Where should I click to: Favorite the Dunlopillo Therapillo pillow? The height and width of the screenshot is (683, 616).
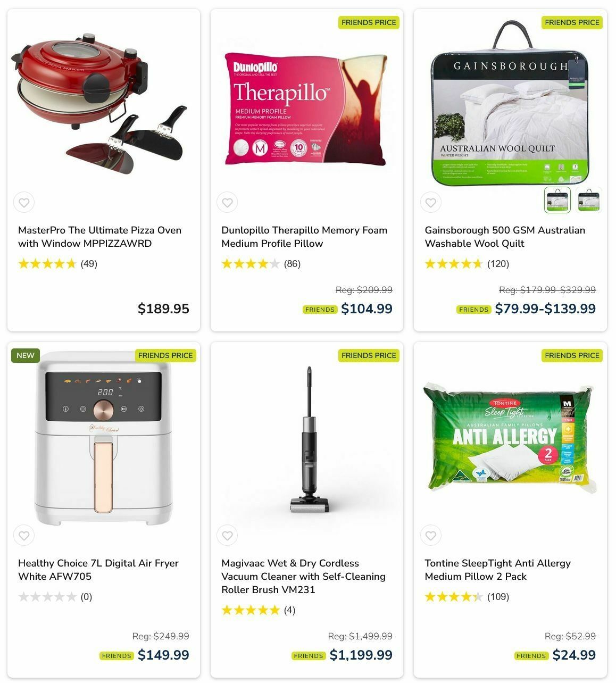pyautogui.click(x=227, y=203)
